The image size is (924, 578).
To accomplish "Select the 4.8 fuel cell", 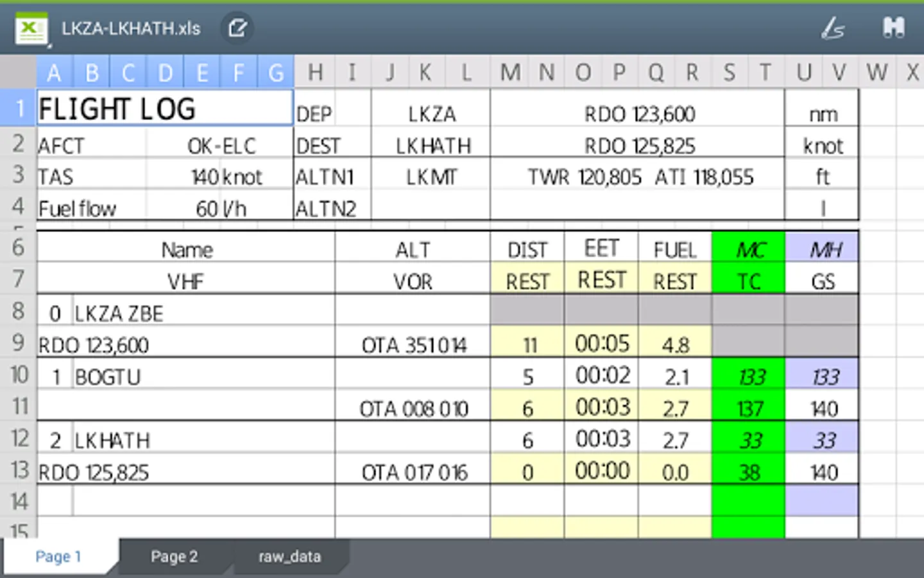I will tap(675, 343).
